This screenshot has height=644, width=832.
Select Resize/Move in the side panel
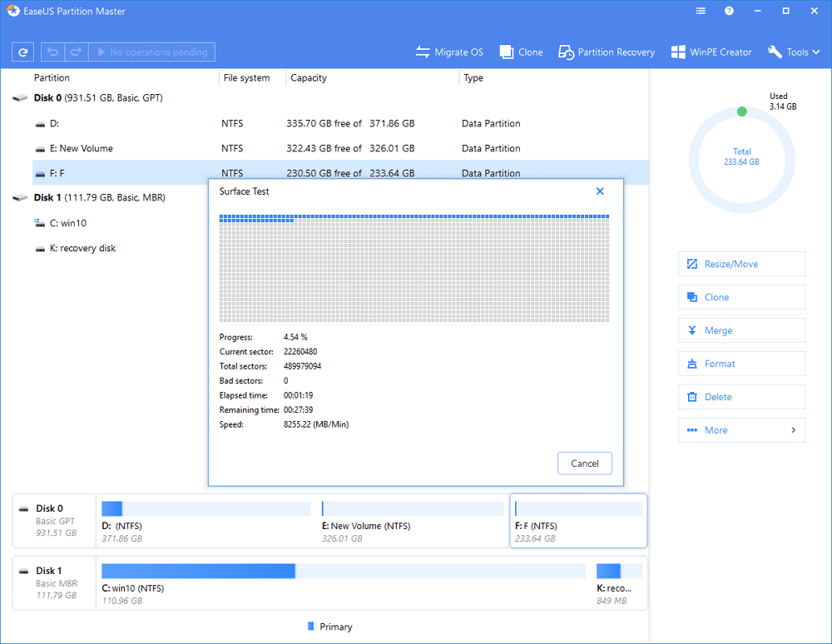click(741, 264)
